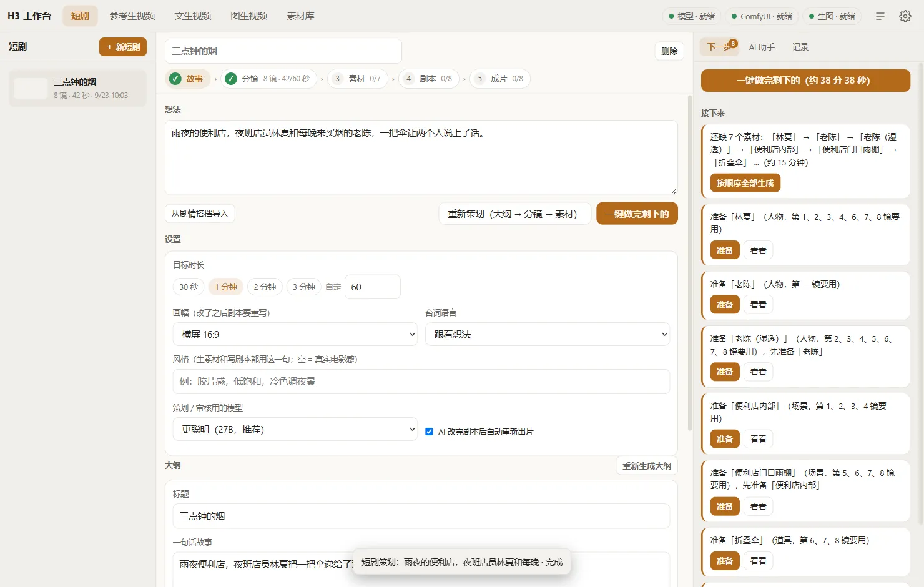The height and width of the screenshot is (587, 924).
Task: Click the 下一步 tab with badge 8
Action: [x=719, y=47]
